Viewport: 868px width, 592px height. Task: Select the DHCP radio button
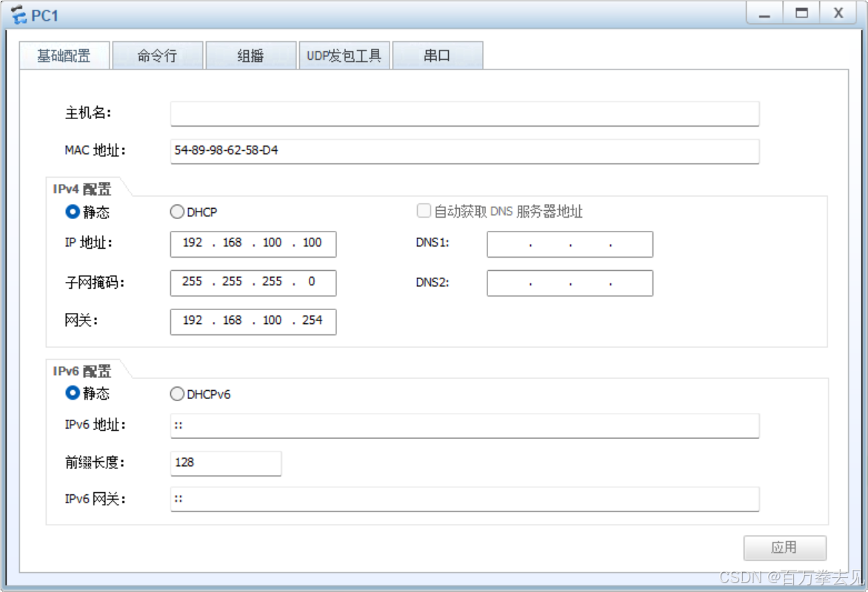[x=177, y=212]
